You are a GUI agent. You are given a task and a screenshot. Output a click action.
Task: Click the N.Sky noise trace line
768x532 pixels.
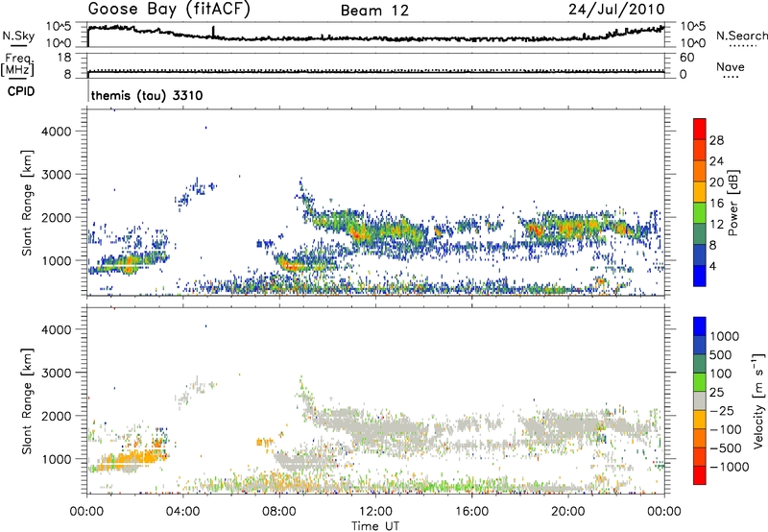tap(375, 38)
